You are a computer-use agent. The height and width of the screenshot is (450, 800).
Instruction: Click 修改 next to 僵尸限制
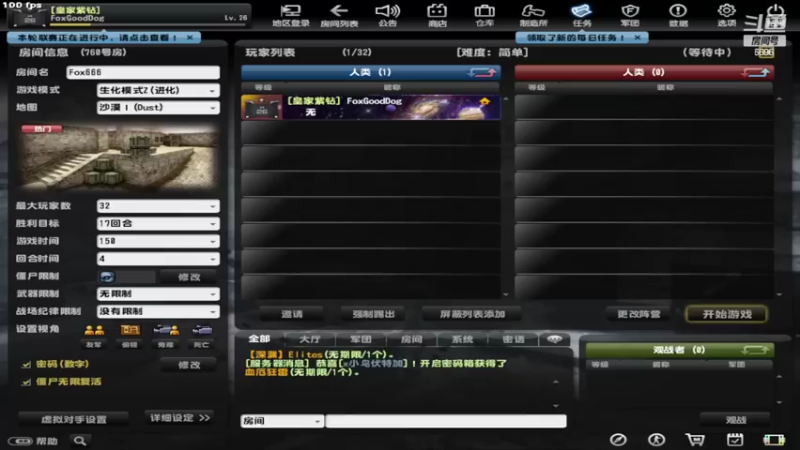coord(189,277)
